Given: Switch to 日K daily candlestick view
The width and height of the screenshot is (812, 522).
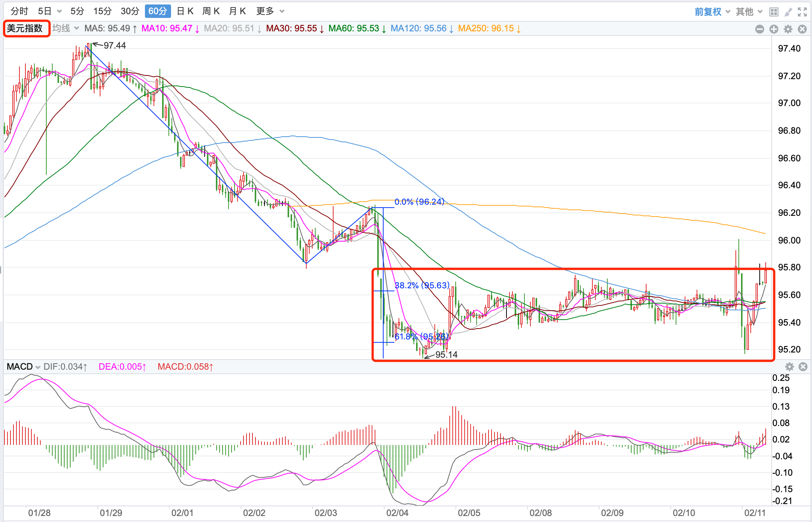Looking at the screenshot, I should tap(185, 11).
